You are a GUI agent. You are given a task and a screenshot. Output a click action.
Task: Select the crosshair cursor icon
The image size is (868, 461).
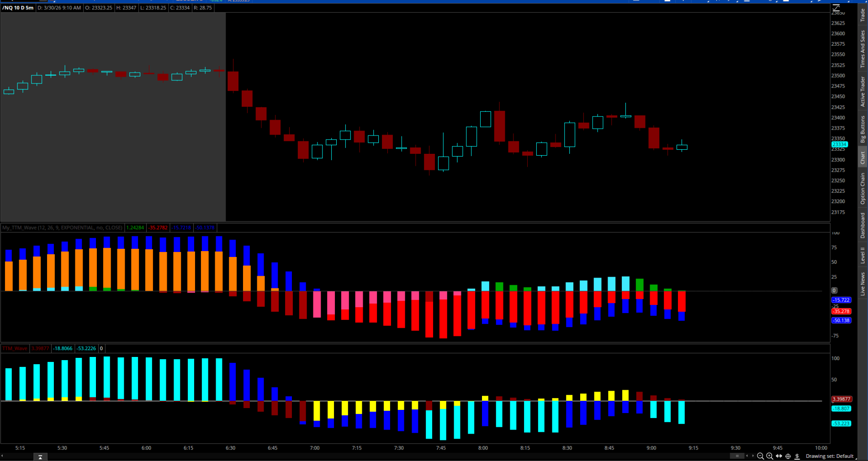788,456
